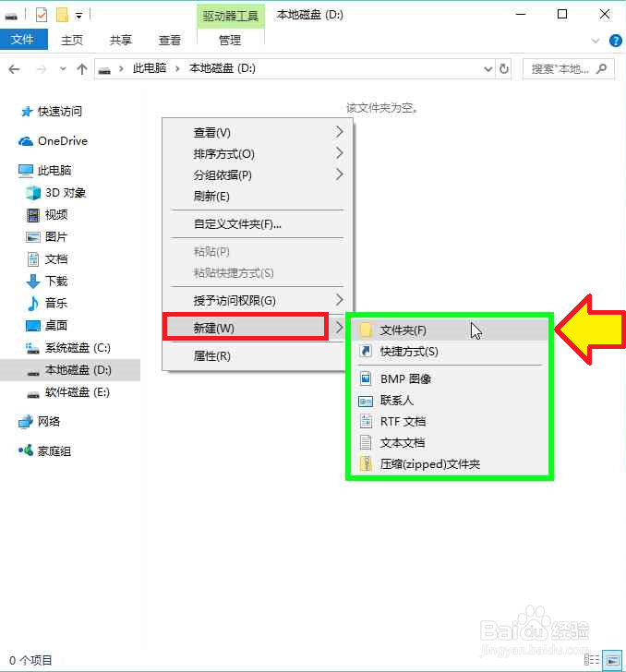The height and width of the screenshot is (672, 626).
Task: Create new 压缩(zipped)文件夹 from submenu
Action: pyautogui.click(x=450, y=464)
